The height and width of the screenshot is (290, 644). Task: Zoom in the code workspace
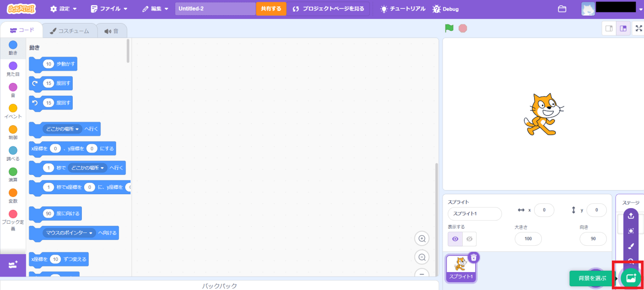tap(422, 238)
